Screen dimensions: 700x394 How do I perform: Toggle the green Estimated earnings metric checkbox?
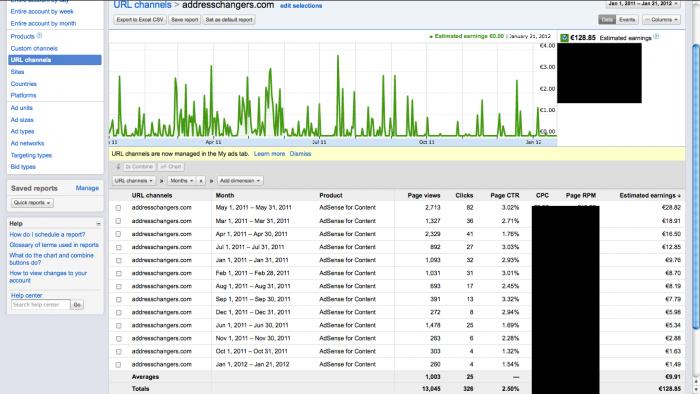[x=564, y=38]
